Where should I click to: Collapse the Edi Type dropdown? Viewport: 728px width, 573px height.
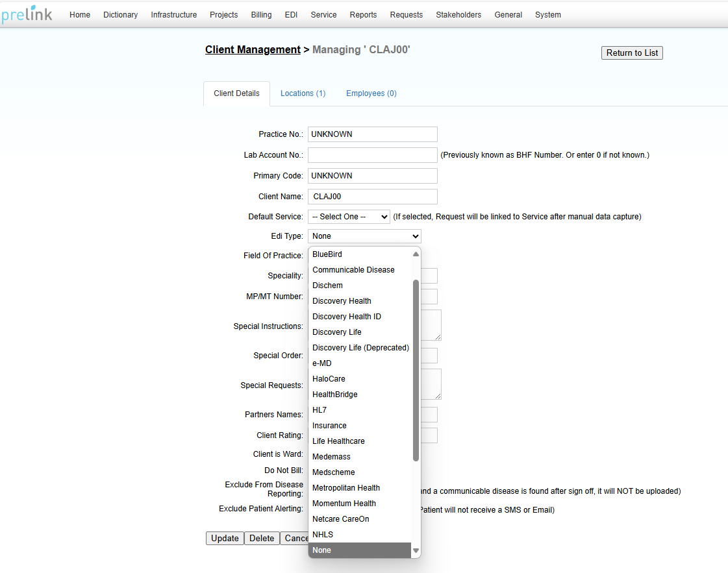pyautogui.click(x=364, y=236)
